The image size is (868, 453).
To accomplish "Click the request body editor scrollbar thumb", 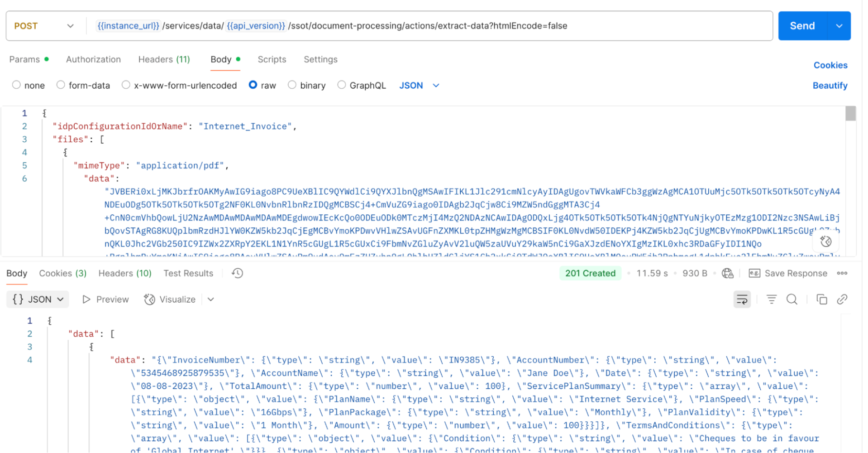I will point(851,113).
